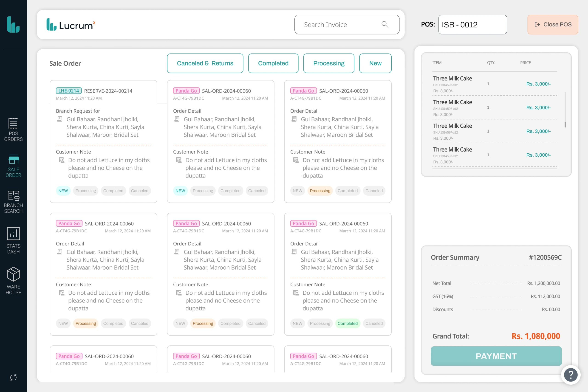Viewport: 588px width, 392px height.
Task: Open Branch Search in the sidebar
Action: click(13, 202)
